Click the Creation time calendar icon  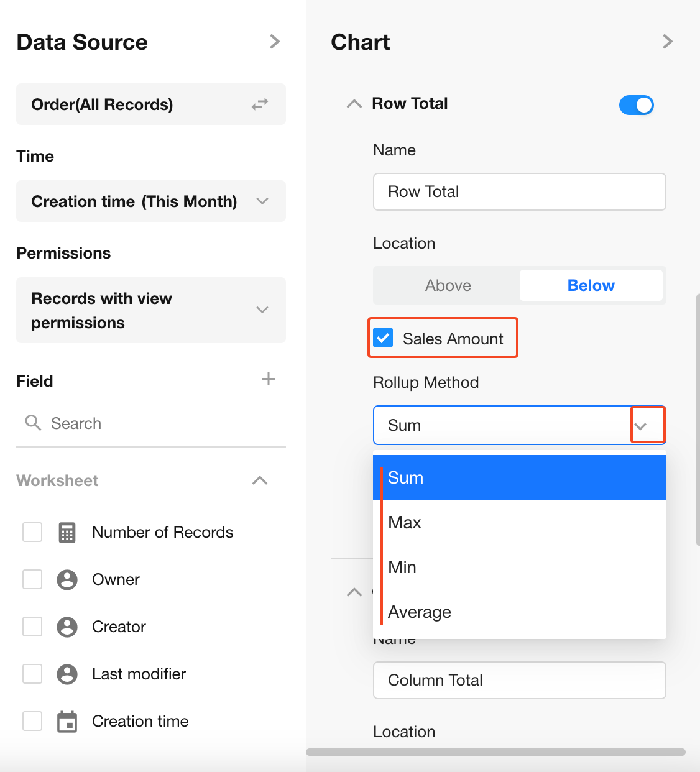pyautogui.click(x=67, y=722)
